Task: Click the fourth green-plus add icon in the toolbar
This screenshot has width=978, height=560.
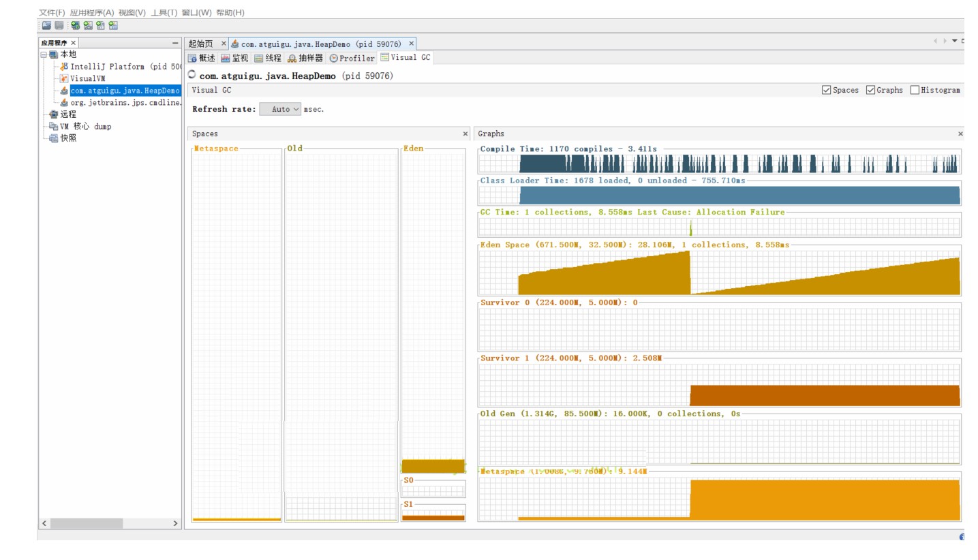Action: [x=113, y=25]
